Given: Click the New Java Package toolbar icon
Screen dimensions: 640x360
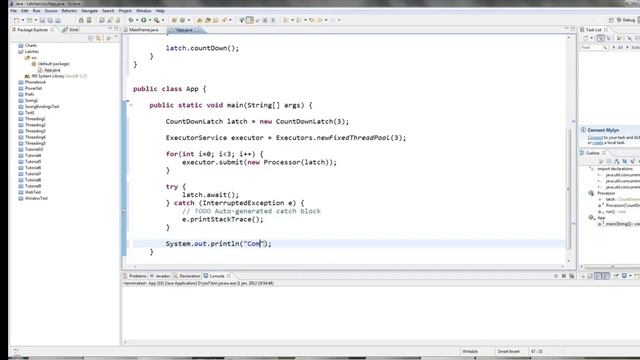Looking at the screenshot, I should (x=174, y=20).
